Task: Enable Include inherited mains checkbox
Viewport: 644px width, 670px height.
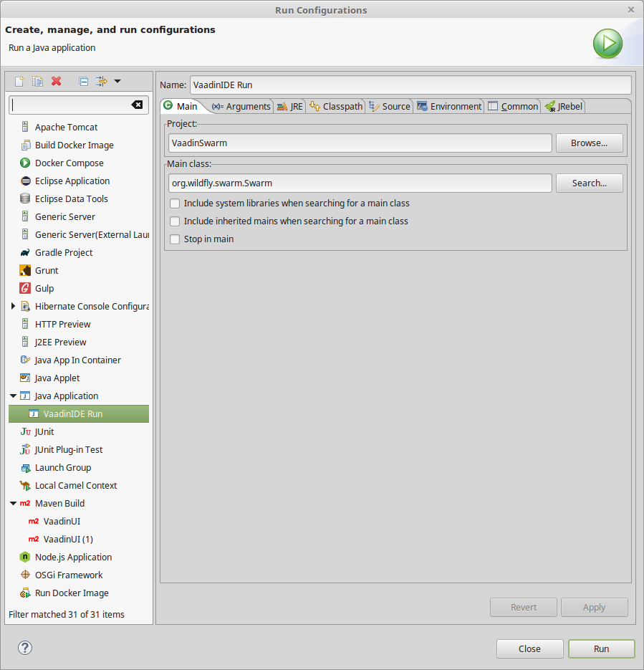Action: 175,221
